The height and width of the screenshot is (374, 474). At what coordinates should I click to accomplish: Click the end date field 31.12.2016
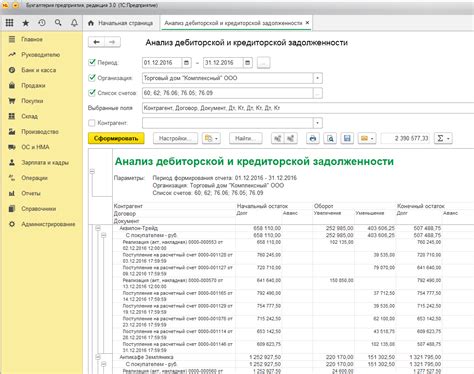point(223,63)
